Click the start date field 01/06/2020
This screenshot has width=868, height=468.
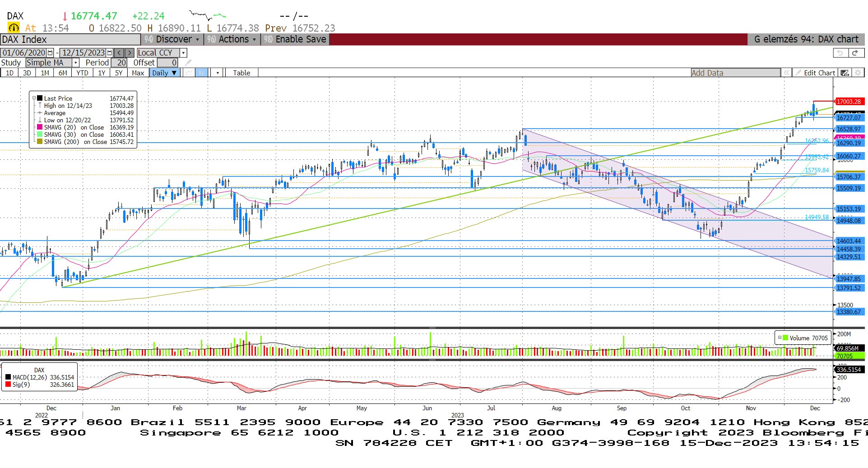(x=24, y=53)
